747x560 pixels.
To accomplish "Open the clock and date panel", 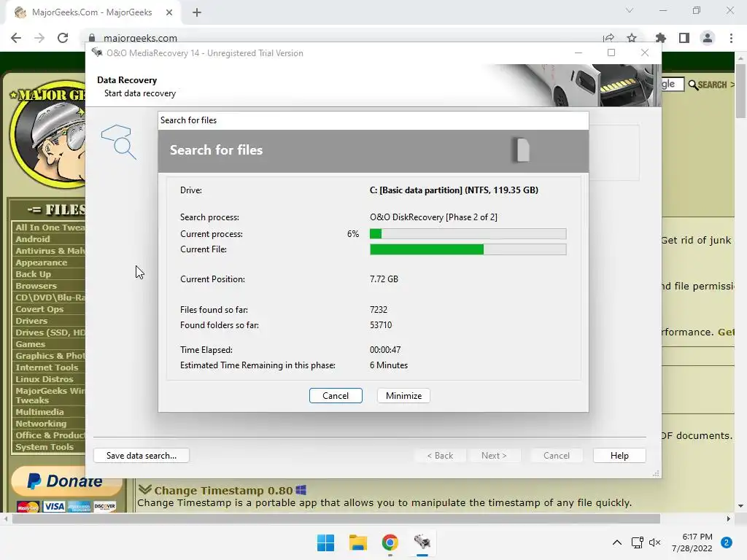I will point(692,542).
